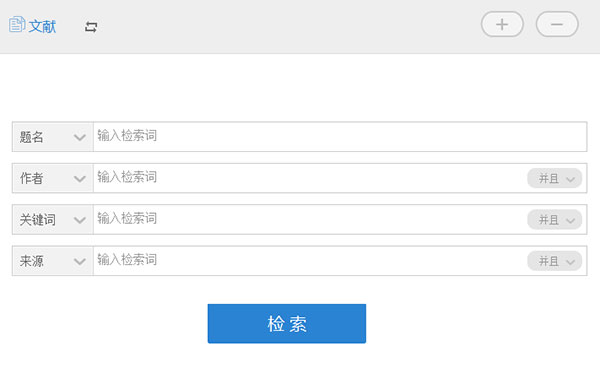Click the chevron arrow beside 关键词

coord(80,220)
